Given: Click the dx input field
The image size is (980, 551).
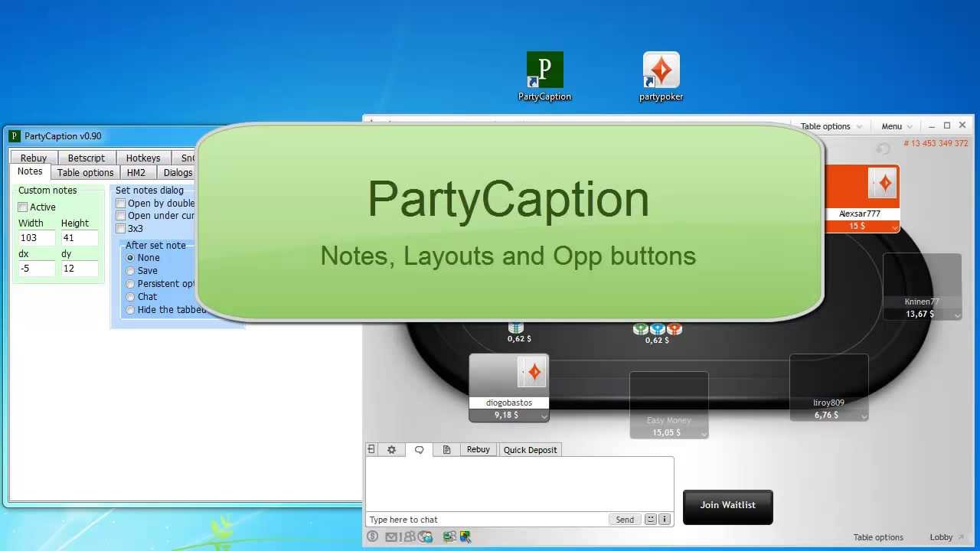Looking at the screenshot, I should point(37,269).
